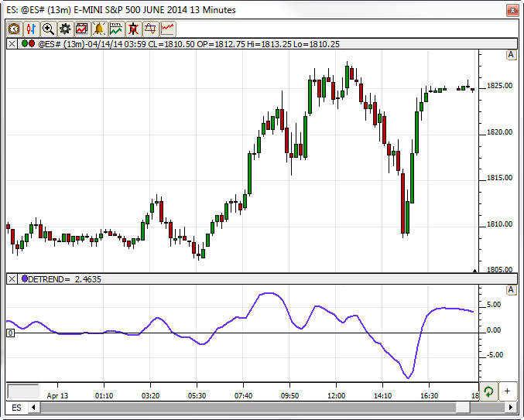
Task: Click the red sine wave icon
Action: [150, 29]
